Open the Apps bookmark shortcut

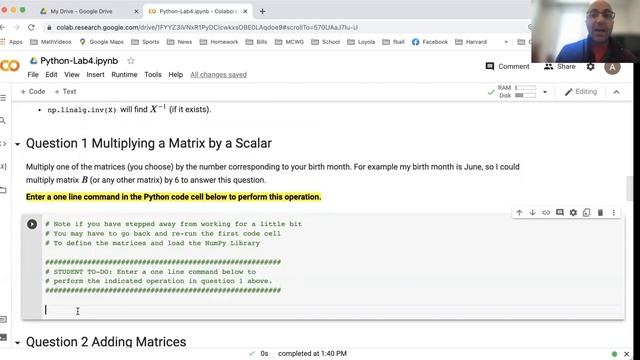click(12, 42)
